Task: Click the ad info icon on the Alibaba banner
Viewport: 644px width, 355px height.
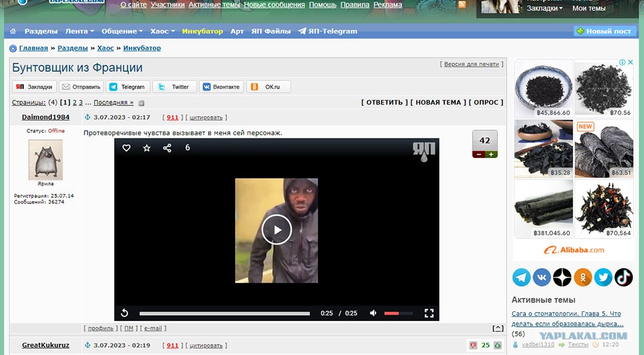Action: [x=623, y=62]
